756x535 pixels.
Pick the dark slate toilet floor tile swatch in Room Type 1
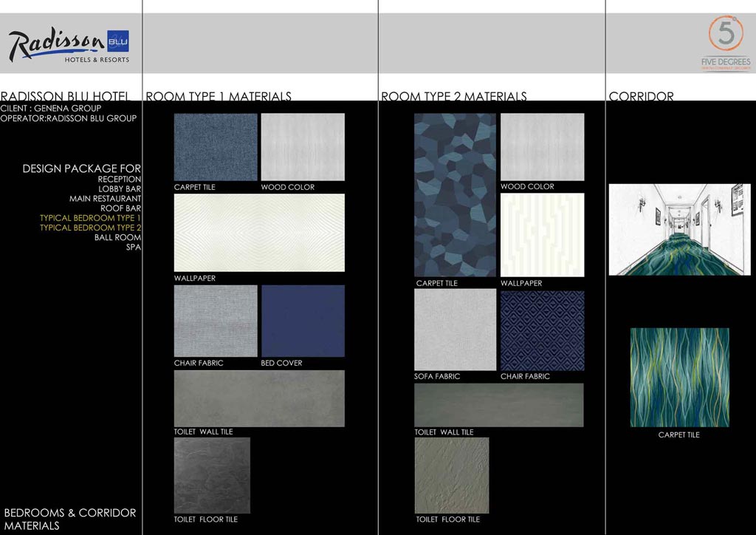[212, 476]
